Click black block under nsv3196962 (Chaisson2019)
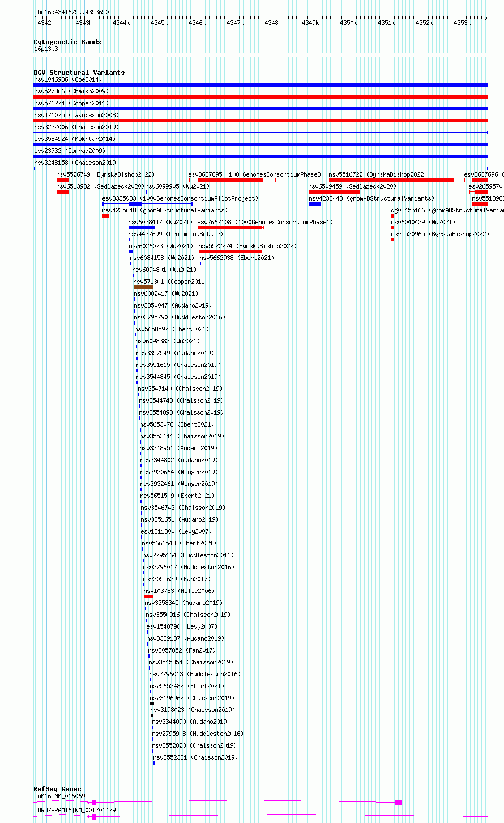Image resolution: width=504 pixels, height=823 pixels. click(x=152, y=703)
